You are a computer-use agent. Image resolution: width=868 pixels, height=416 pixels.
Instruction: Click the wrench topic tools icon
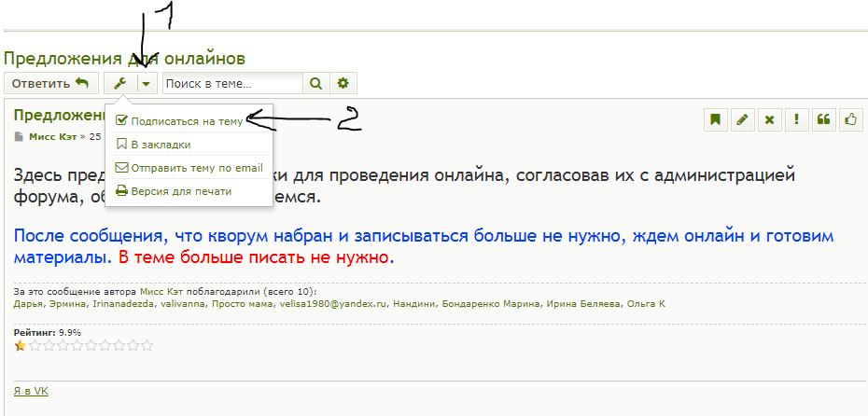[x=119, y=84]
